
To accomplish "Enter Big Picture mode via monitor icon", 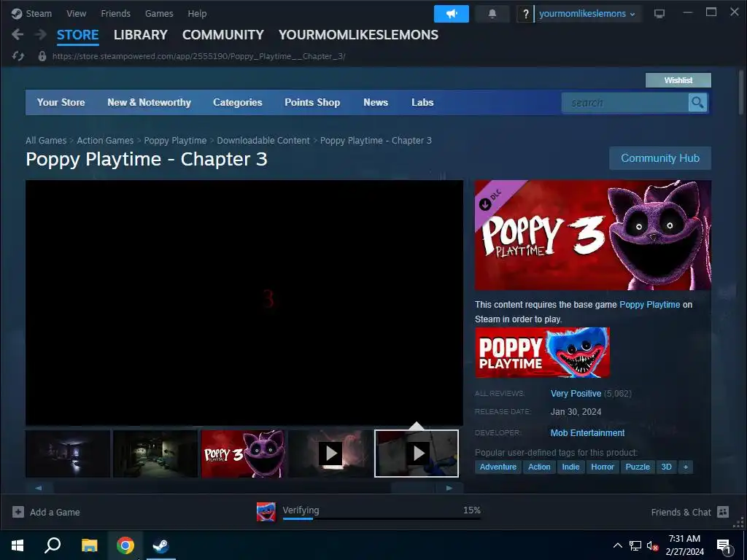I will point(659,14).
